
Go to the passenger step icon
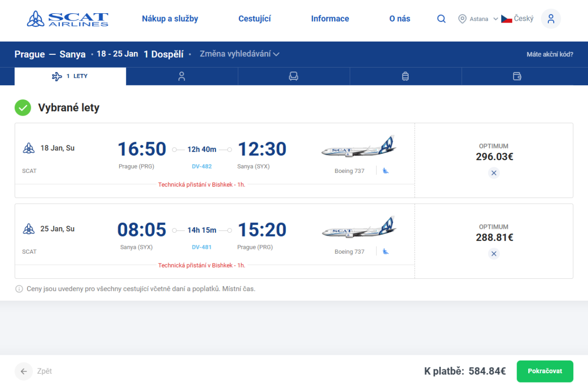pyautogui.click(x=182, y=76)
